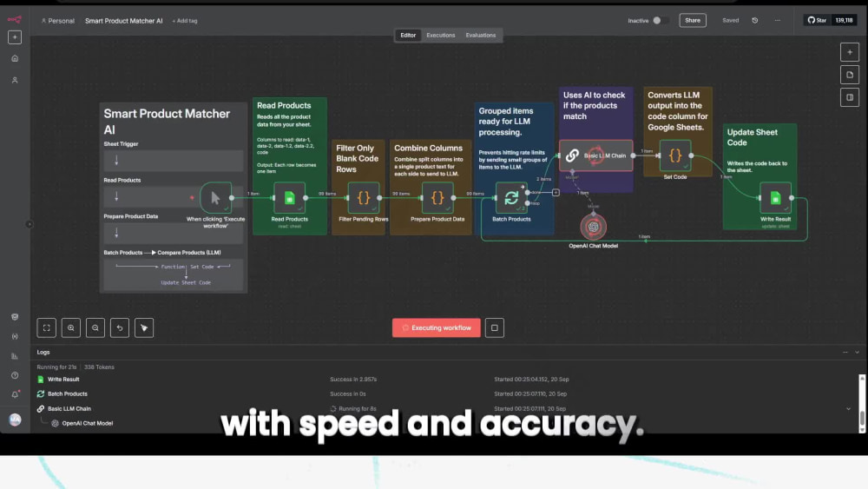
Task: Open the Variables braces icon in sidebar
Action: (x=15, y=336)
